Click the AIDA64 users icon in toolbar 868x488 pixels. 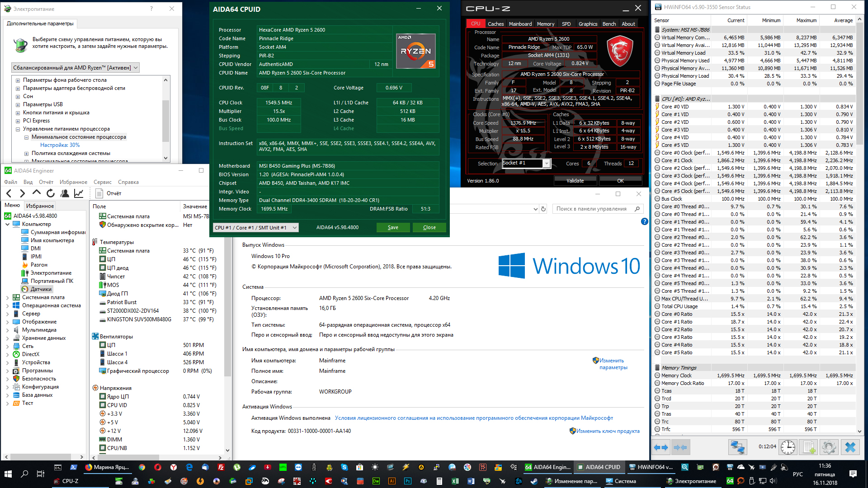[x=65, y=193]
